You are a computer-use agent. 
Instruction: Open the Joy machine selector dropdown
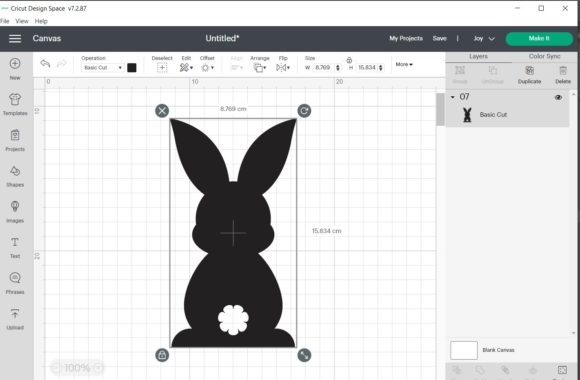pos(484,38)
